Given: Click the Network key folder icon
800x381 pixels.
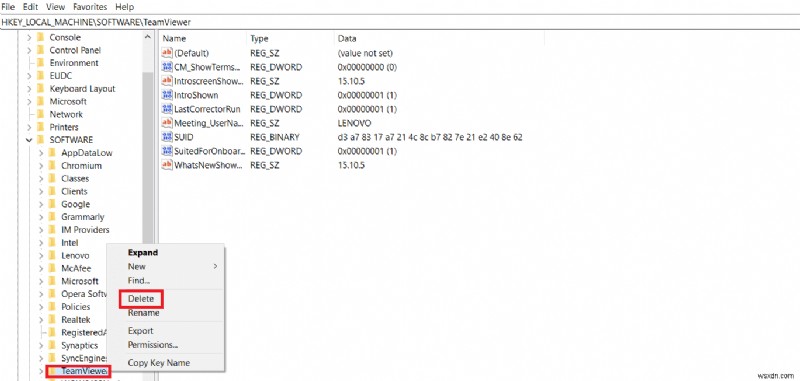Looking at the screenshot, I should coord(40,114).
